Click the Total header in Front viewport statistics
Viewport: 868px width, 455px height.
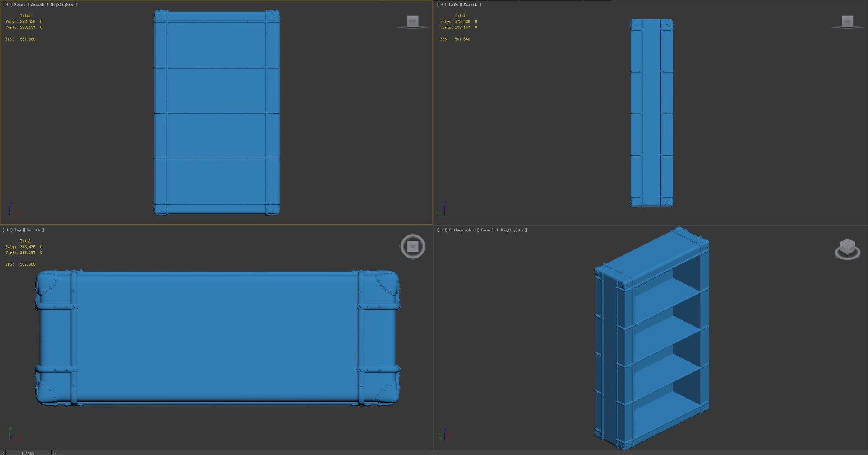pyautogui.click(x=25, y=15)
